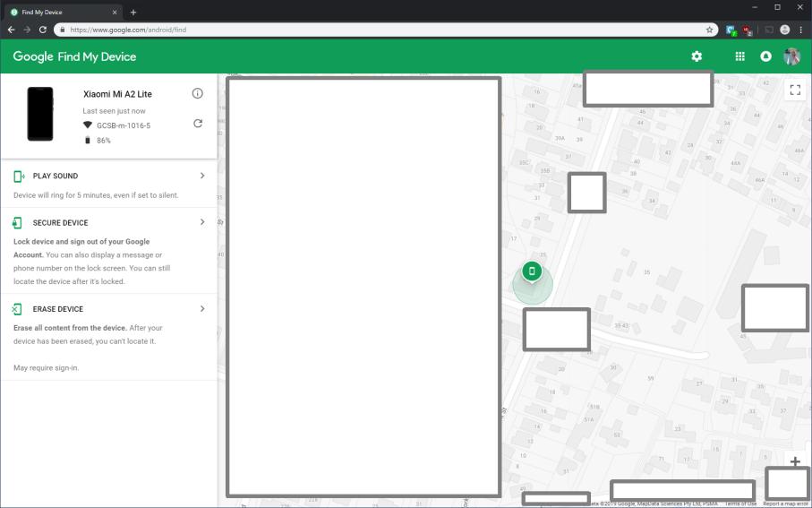Refresh the device location
The image size is (812, 508).
[197, 124]
